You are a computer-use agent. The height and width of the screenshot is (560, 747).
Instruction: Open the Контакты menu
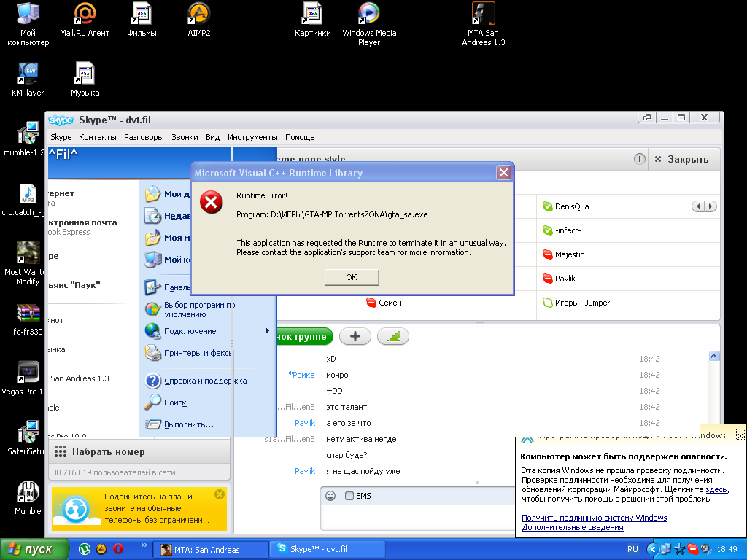98,137
